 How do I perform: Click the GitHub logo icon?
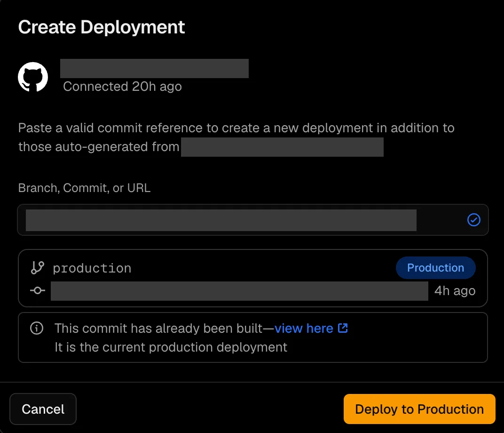(33, 77)
